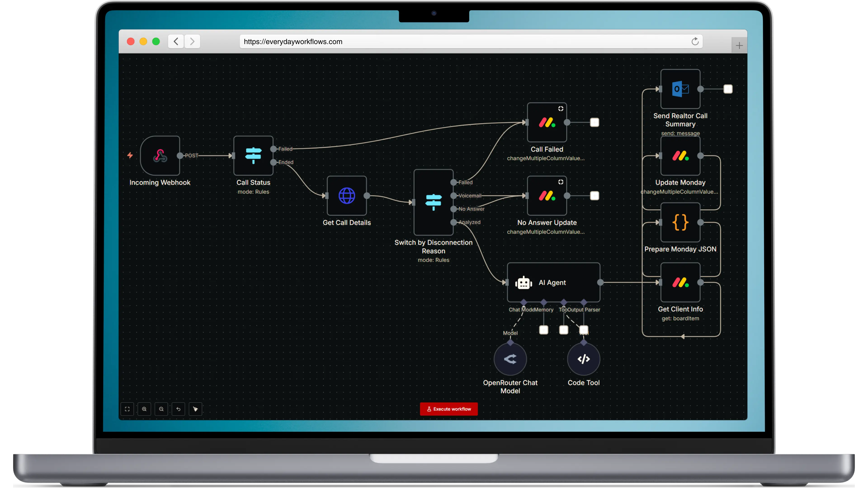This screenshot has width=868, height=488.
Task: Click the browser back arrow
Action: click(x=176, y=41)
